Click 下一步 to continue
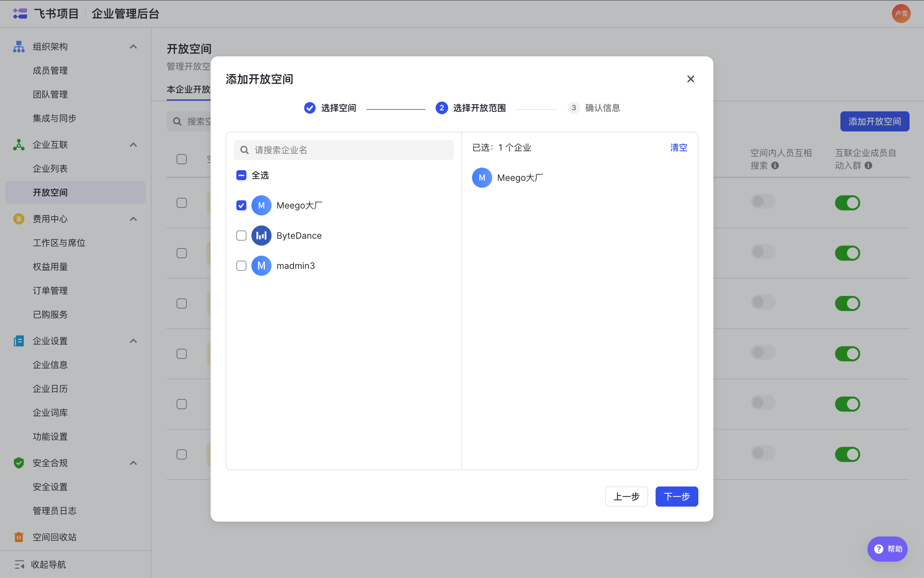 [x=676, y=496]
